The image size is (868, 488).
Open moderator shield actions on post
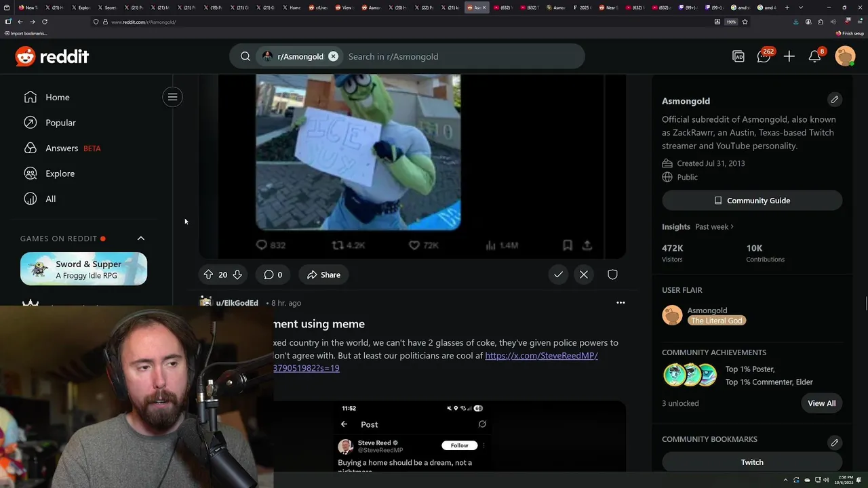tap(612, 274)
